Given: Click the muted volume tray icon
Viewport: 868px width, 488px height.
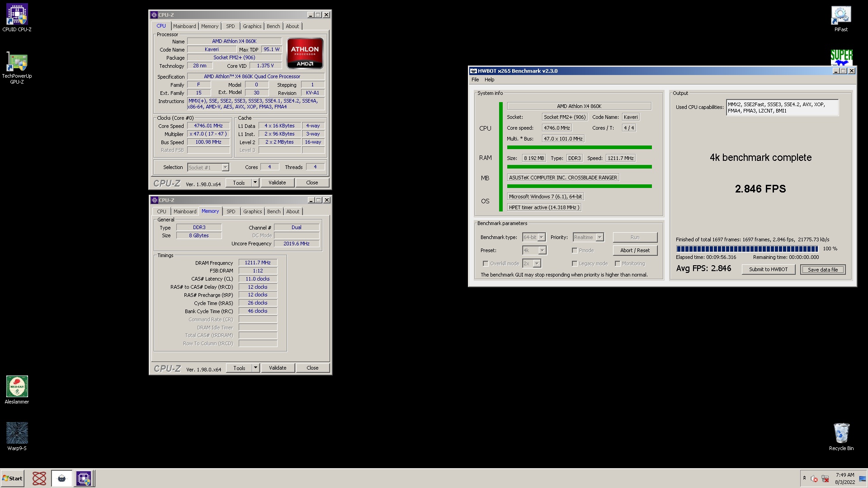Looking at the screenshot, I should [x=814, y=479].
